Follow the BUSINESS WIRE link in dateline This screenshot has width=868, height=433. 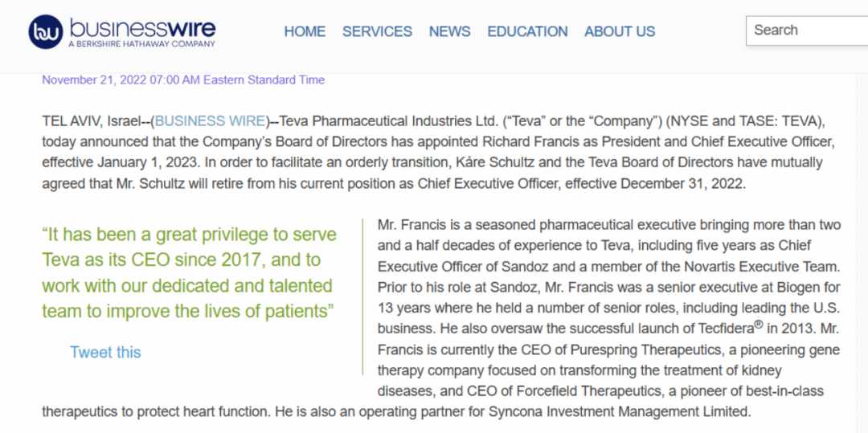211,121
